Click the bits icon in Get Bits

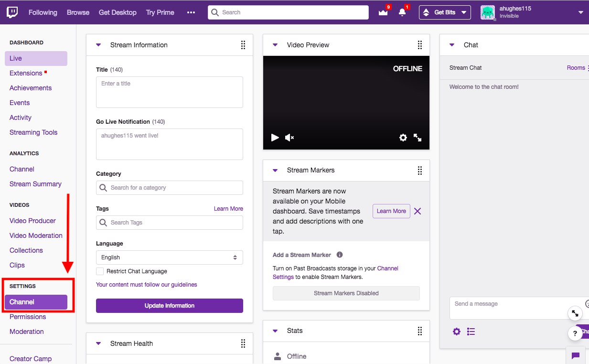pyautogui.click(x=427, y=12)
